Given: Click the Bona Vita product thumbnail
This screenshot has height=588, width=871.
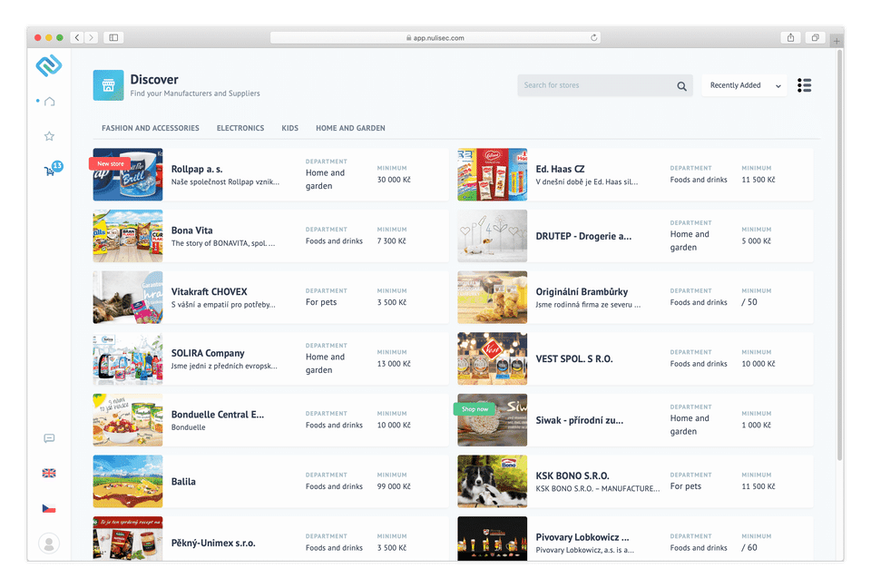Looking at the screenshot, I should pos(128,236).
